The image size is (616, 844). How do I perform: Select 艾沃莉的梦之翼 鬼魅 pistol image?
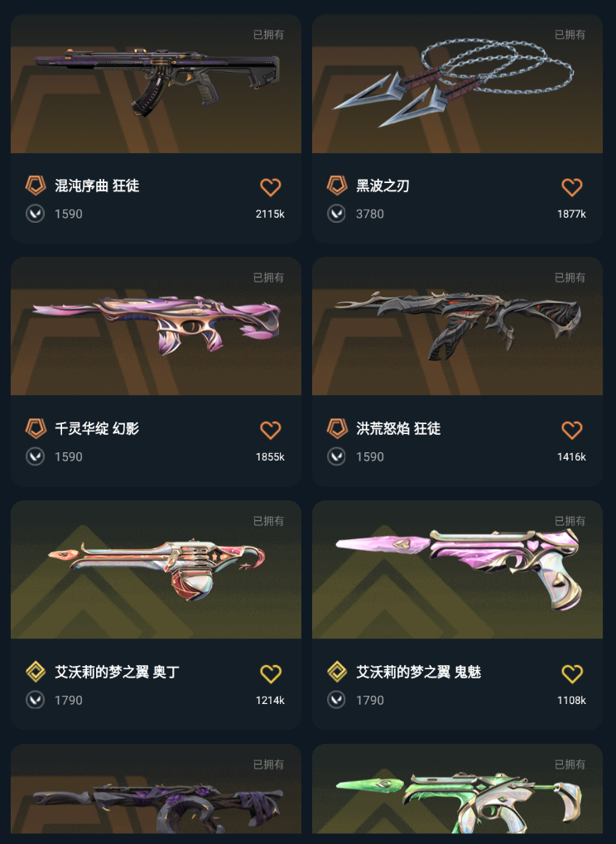coord(457,570)
